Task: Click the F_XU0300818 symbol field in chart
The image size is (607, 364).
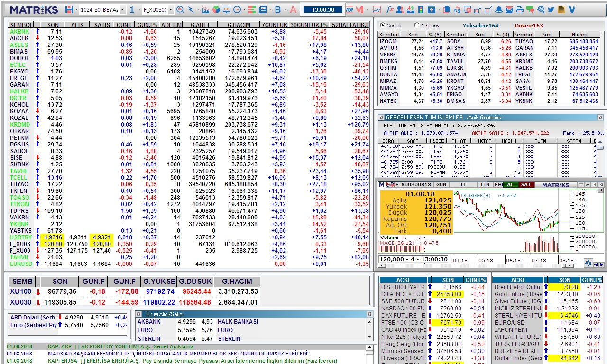Action: pyautogui.click(x=413, y=184)
